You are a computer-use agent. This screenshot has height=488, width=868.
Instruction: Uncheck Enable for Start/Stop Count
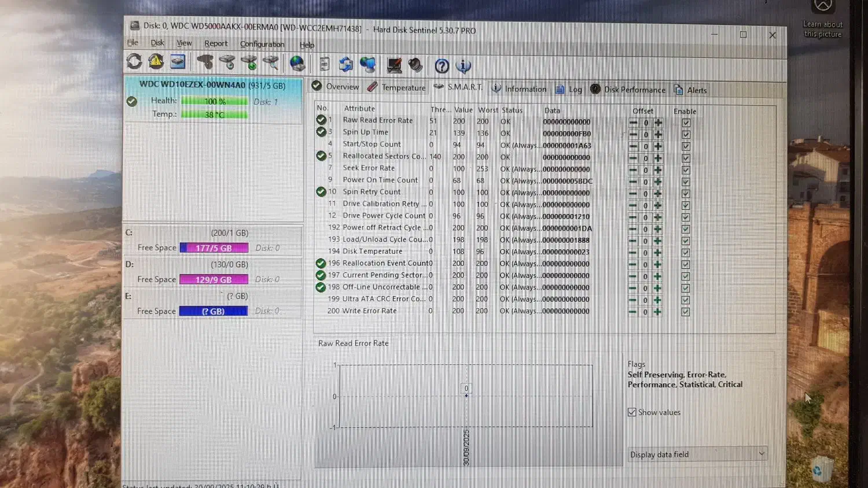click(686, 146)
